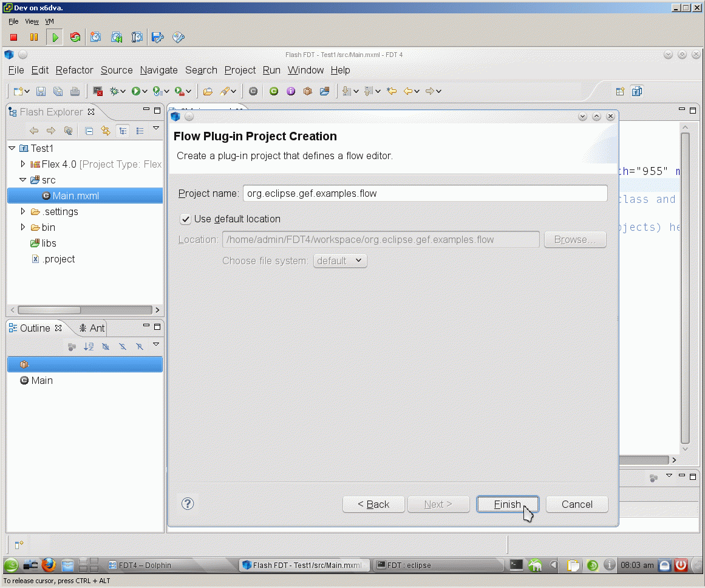The image size is (705, 588).
Task: Select the libs folder item
Action: click(x=43, y=244)
